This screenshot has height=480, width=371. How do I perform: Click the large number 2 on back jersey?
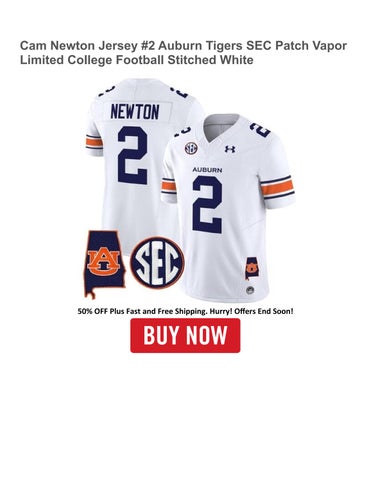[133, 156]
